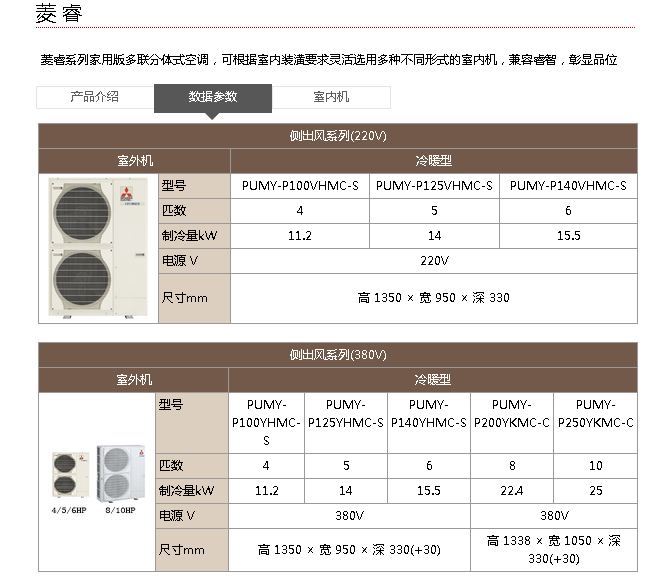Click the 8 匹数 value cell

(x=512, y=466)
